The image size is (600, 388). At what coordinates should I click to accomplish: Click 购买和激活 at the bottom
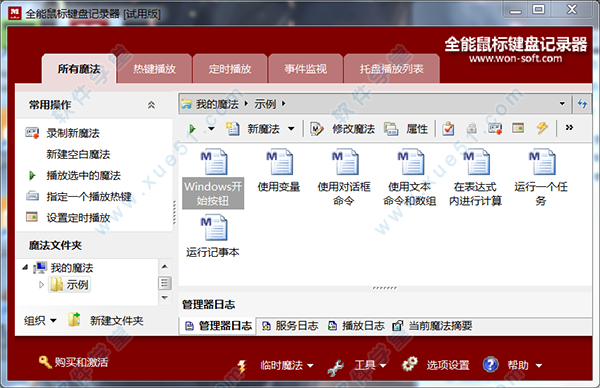[73, 362]
